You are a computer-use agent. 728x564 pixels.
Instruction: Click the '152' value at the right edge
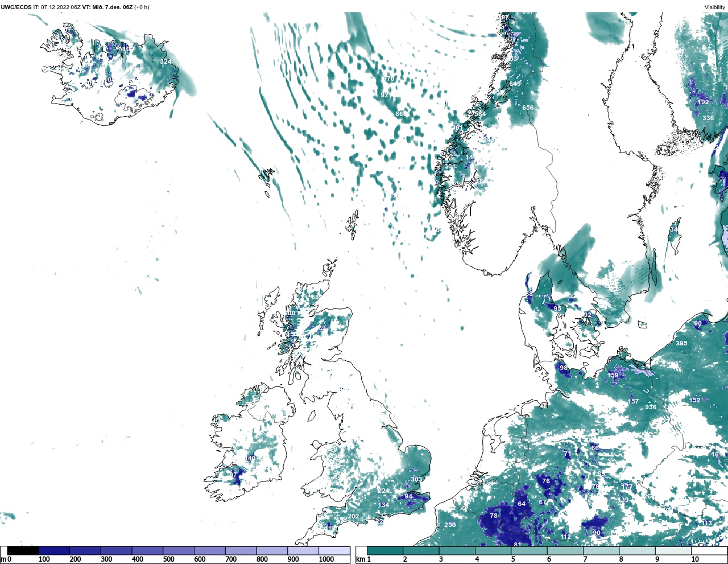[x=695, y=400]
